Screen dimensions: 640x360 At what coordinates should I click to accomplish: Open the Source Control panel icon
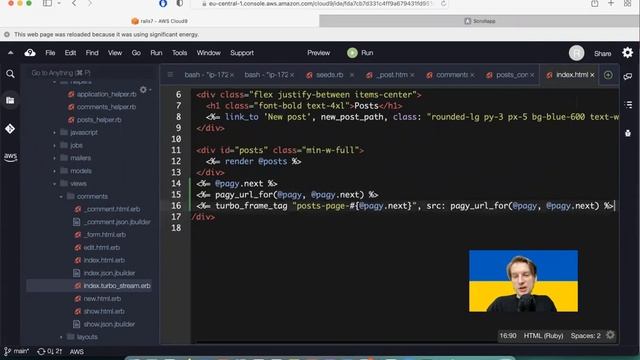(x=10, y=129)
